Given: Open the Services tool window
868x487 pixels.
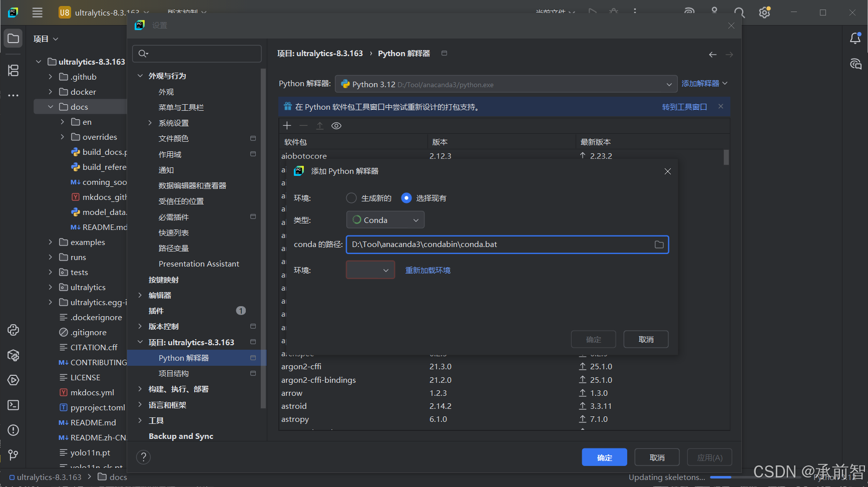Looking at the screenshot, I should tap(14, 380).
